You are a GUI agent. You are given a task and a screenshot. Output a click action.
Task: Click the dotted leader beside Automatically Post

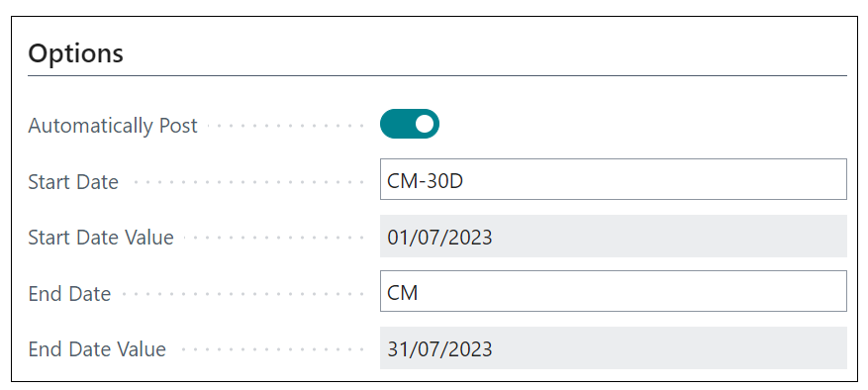[x=286, y=127]
